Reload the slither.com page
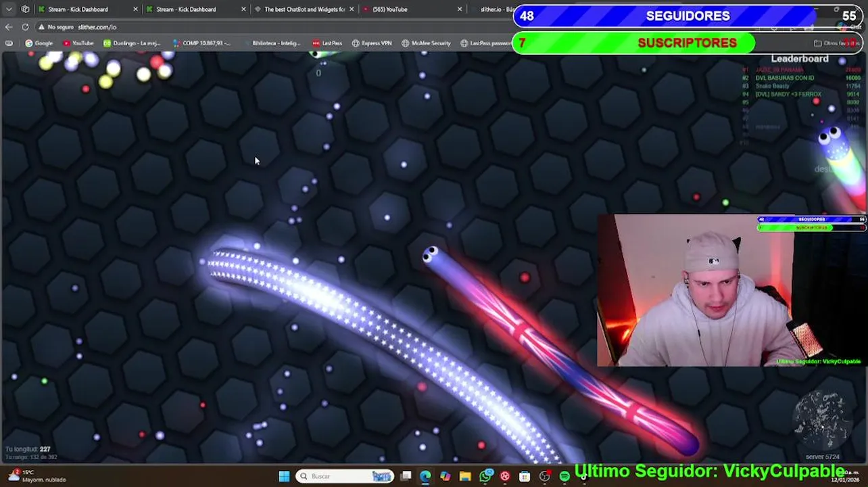The height and width of the screenshot is (487, 868). 25,27
